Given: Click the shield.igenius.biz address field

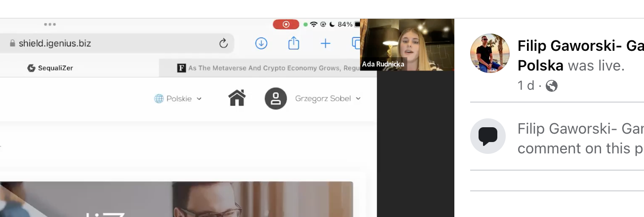Looking at the screenshot, I should click(117, 43).
